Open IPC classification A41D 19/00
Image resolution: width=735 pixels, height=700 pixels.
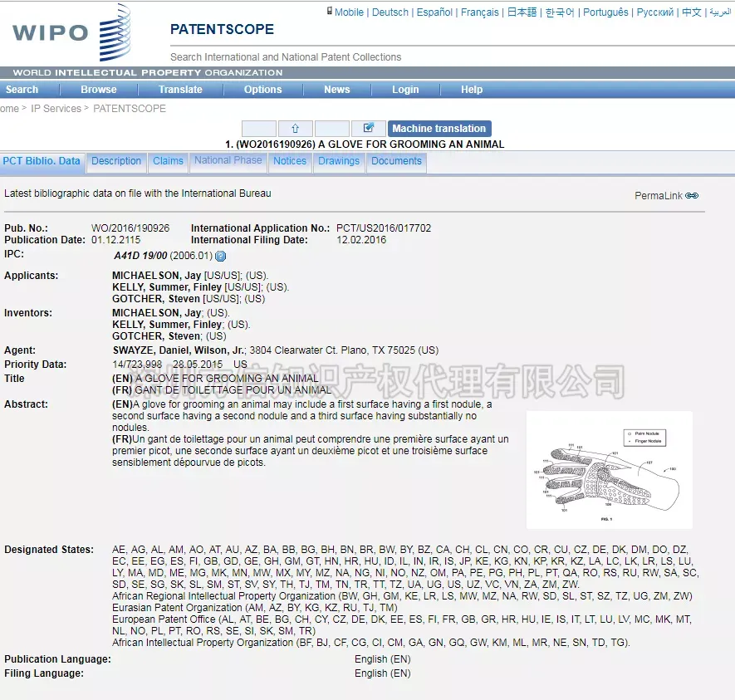coord(140,256)
